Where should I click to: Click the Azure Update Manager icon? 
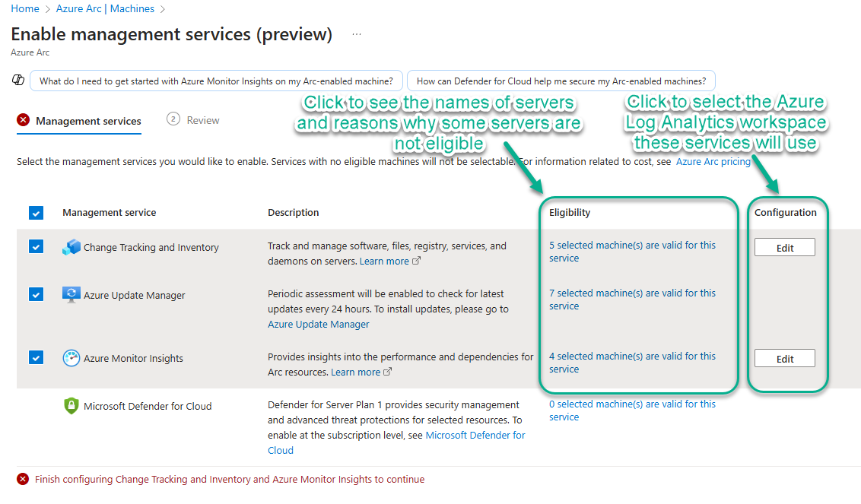pyautogui.click(x=71, y=295)
